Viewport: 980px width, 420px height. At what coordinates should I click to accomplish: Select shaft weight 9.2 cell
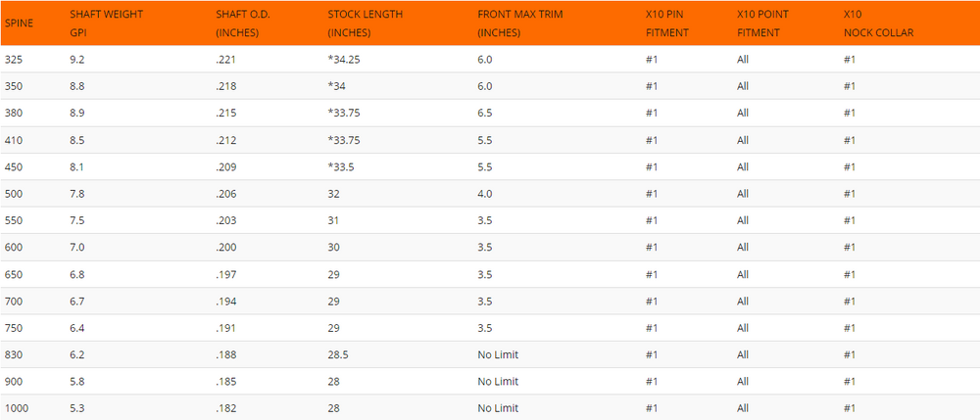point(77,59)
